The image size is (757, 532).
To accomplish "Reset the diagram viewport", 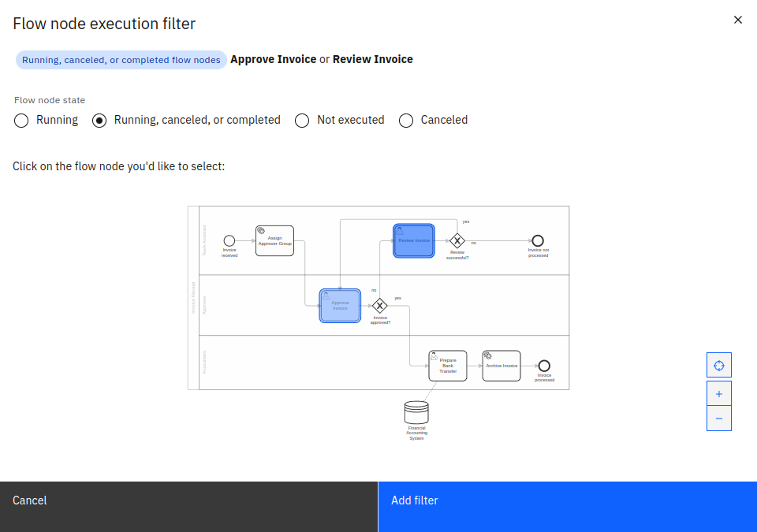I will (x=718, y=364).
